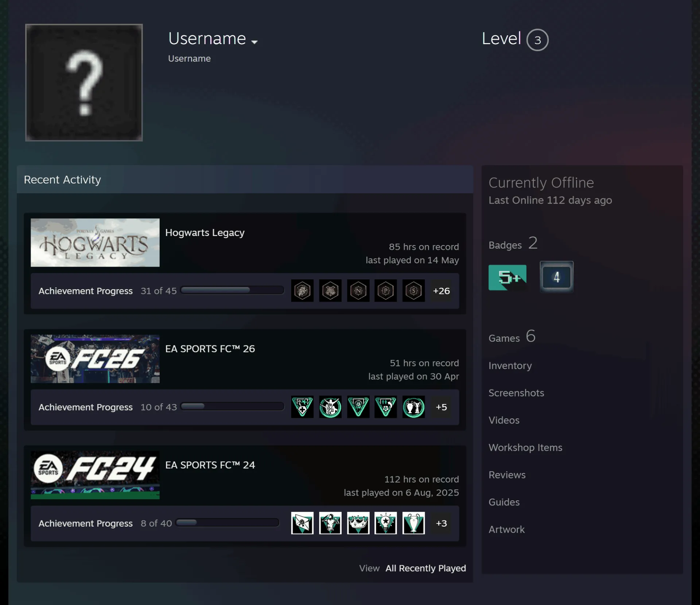The height and width of the screenshot is (605, 700).
Task: Select fourth FC 26 triangle achievement icon
Action: [386, 407]
